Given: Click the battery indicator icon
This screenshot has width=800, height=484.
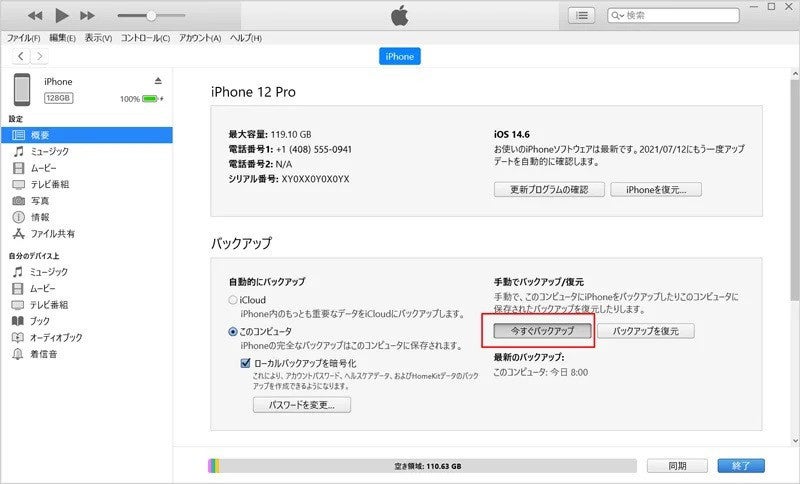Looking at the screenshot, I should pos(151,99).
